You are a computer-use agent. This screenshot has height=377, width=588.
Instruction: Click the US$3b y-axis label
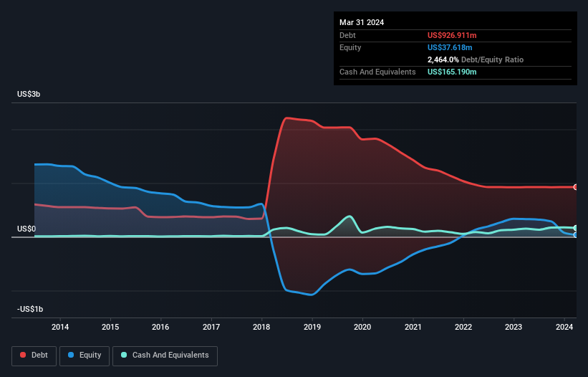click(29, 94)
